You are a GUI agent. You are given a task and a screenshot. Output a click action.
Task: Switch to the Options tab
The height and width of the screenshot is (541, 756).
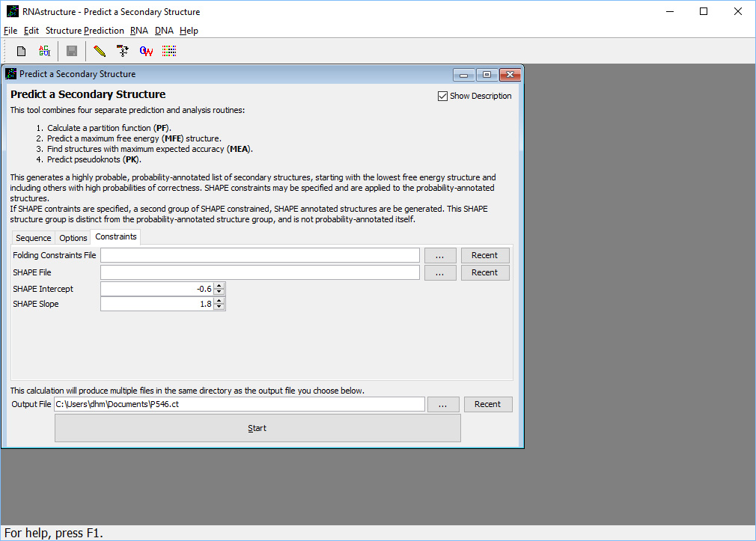(x=73, y=238)
